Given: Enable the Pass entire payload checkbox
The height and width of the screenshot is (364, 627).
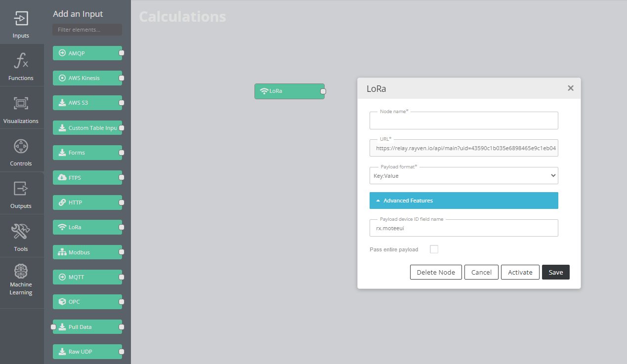Looking at the screenshot, I should point(434,249).
